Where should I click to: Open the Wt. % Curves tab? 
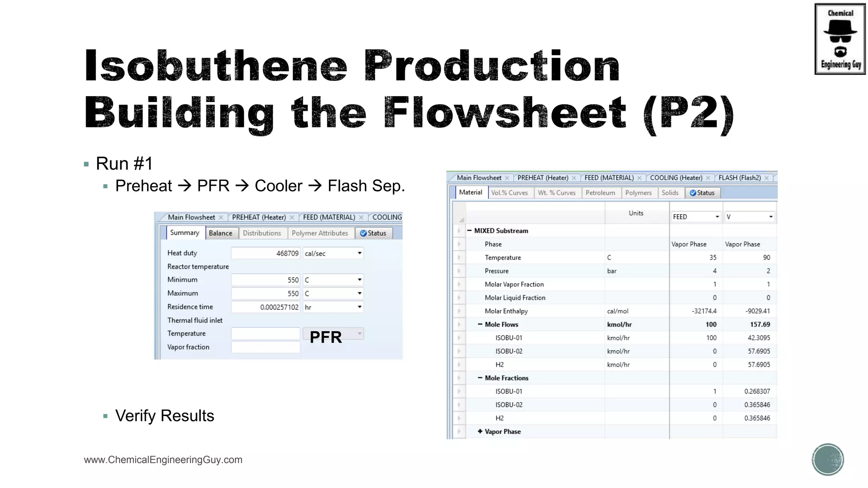click(556, 193)
